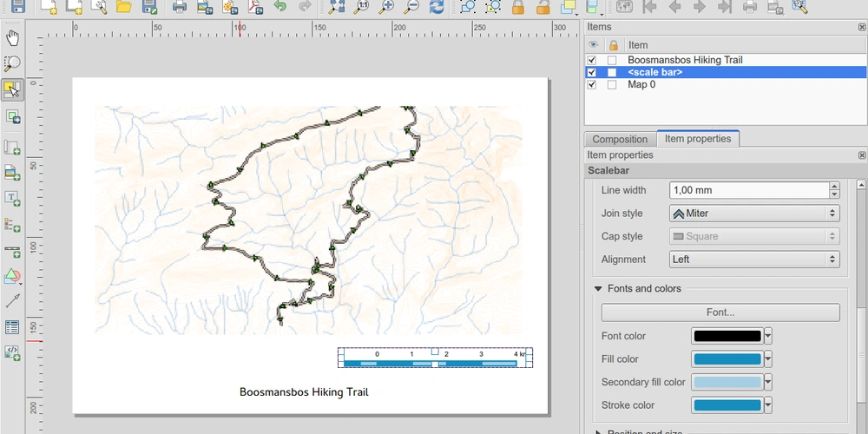868x434 pixels.
Task: Lock the selected items
Action: 518,6
